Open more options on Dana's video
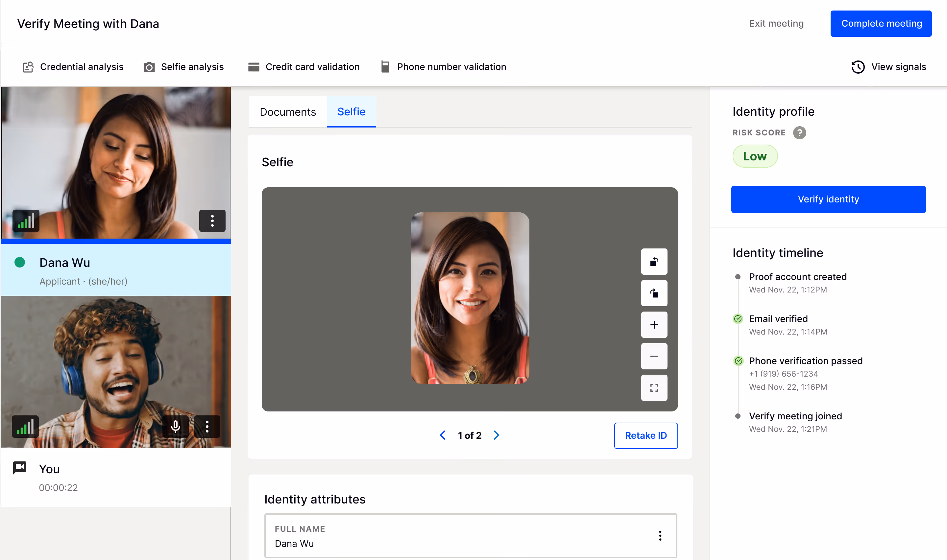 [212, 221]
